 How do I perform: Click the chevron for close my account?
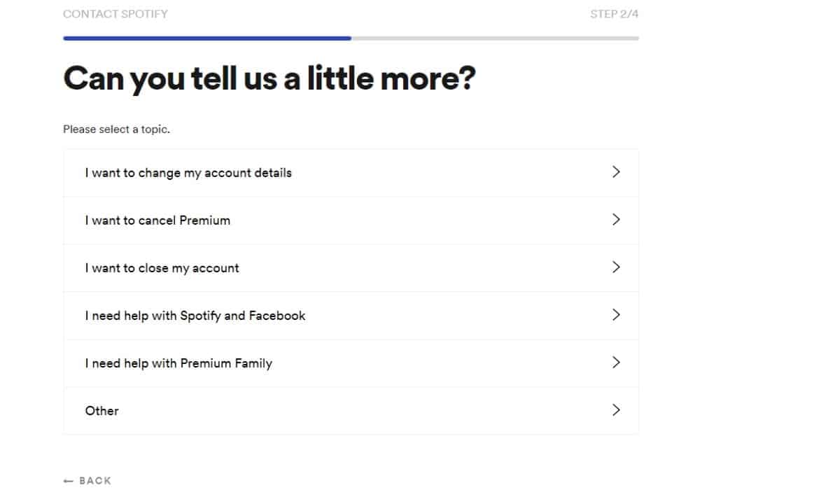pyautogui.click(x=616, y=267)
